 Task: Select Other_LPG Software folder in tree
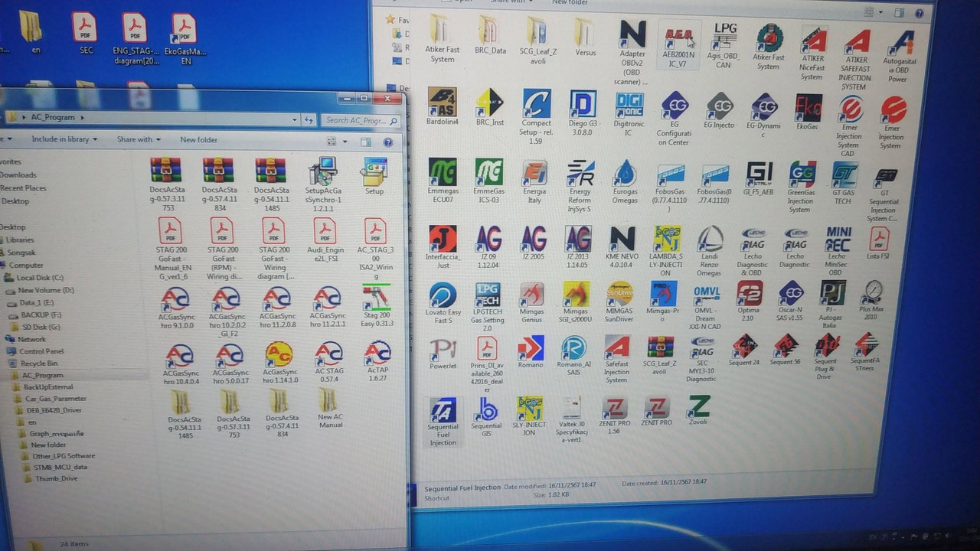click(x=64, y=455)
